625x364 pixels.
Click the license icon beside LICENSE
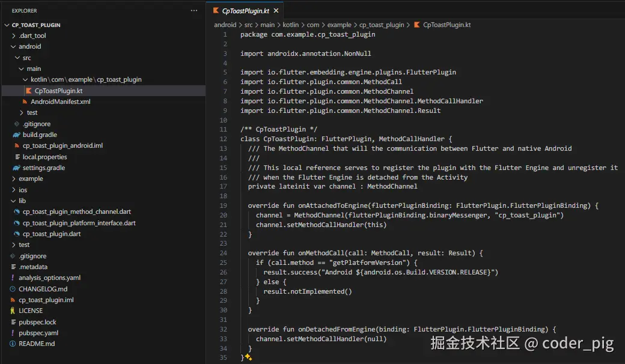[13, 311]
